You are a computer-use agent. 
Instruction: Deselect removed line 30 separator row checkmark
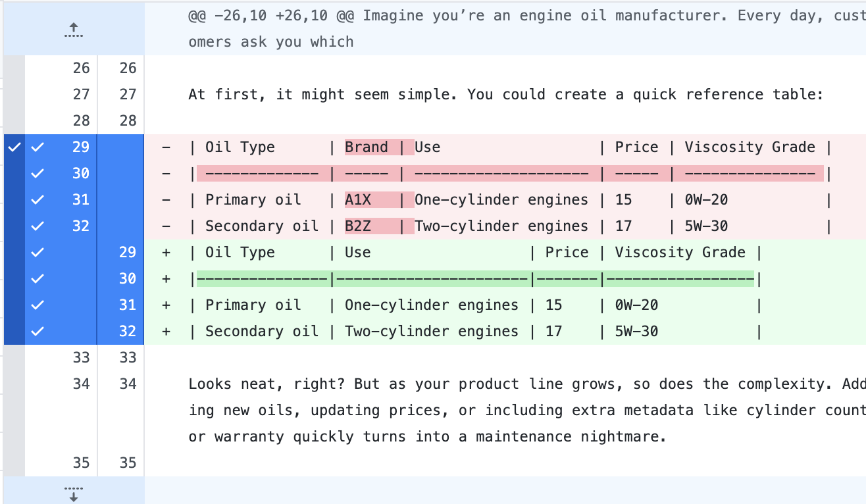click(38, 174)
